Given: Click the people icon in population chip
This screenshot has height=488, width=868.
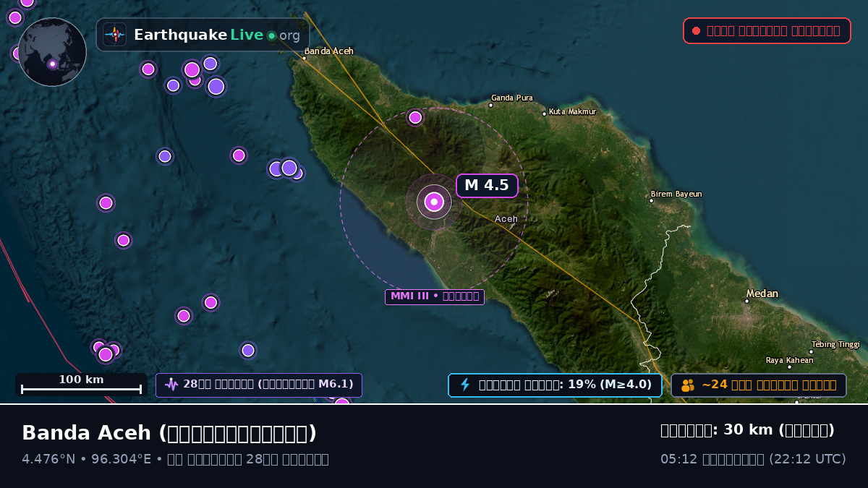Looking at the screenshot, I should click(x=688, y=385).
